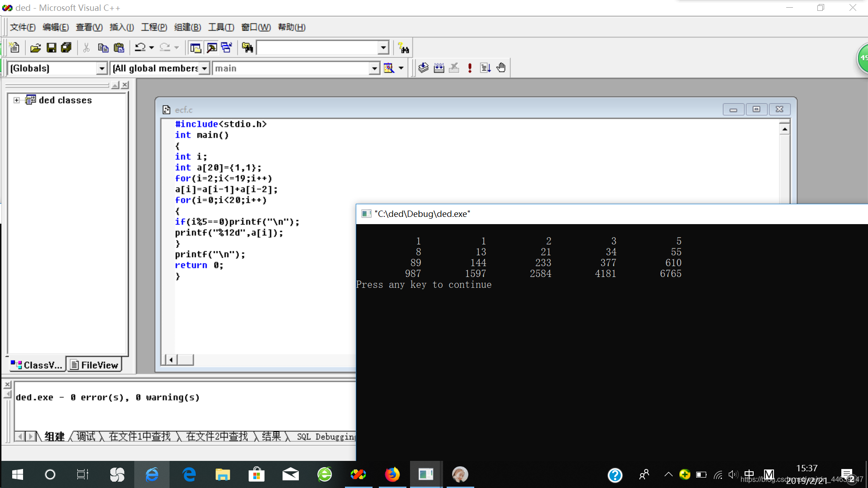
Task: Click the Search help binoculars icon
Action: pyautogui.click(x=403, y=48)
